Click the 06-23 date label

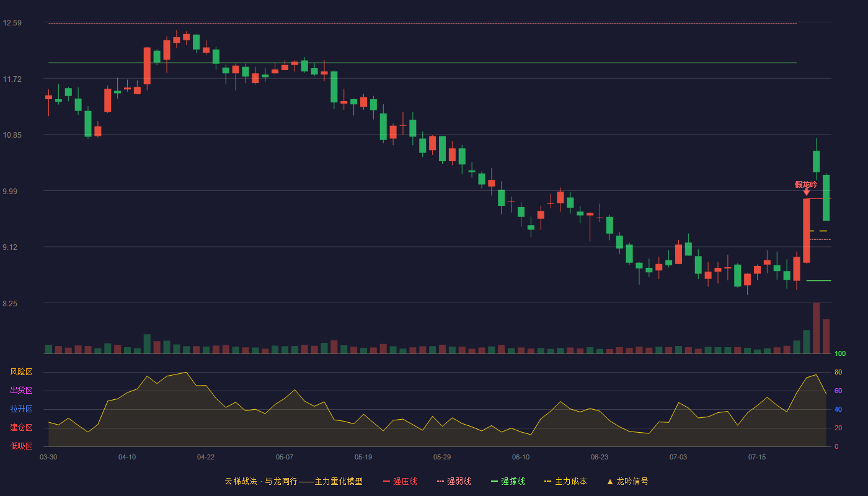600,457
